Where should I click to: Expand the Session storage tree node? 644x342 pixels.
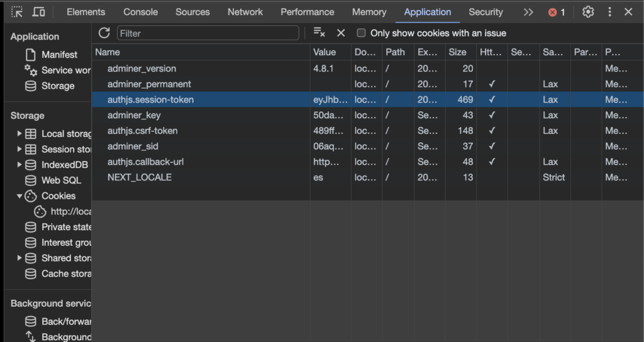(19, 149)
